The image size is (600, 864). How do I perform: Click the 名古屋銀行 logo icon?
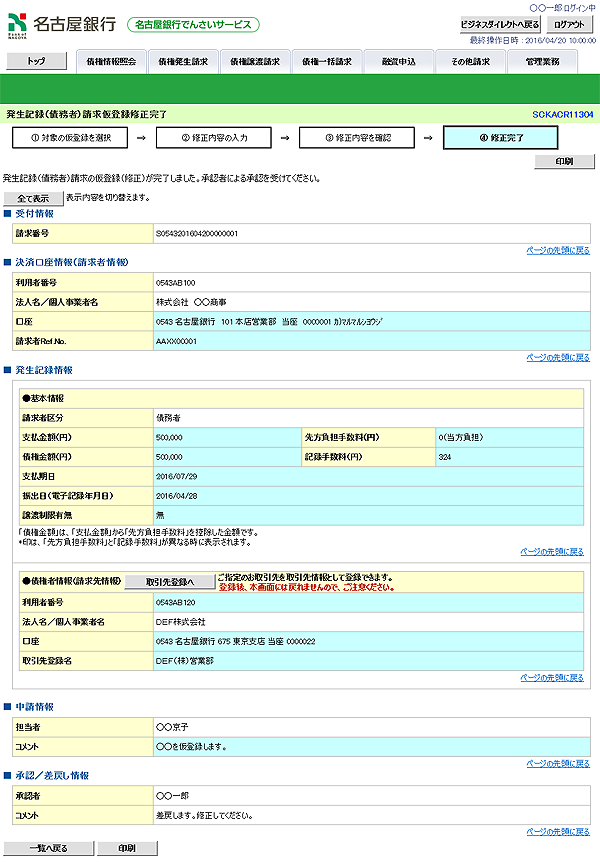pos(17,25)
